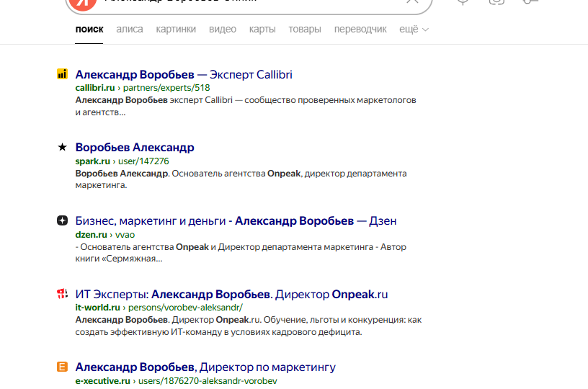Click the it-world.ru red favicon icon

coord(62,293)
